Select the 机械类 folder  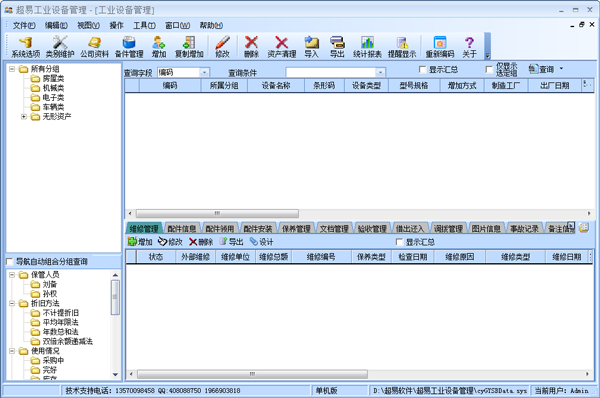click(47, 88)
